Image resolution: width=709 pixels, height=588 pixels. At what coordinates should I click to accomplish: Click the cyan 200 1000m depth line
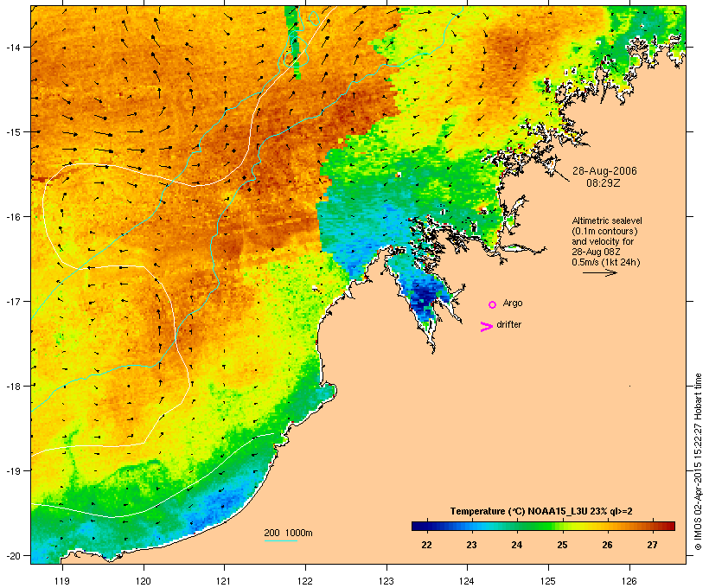(281, 540)
